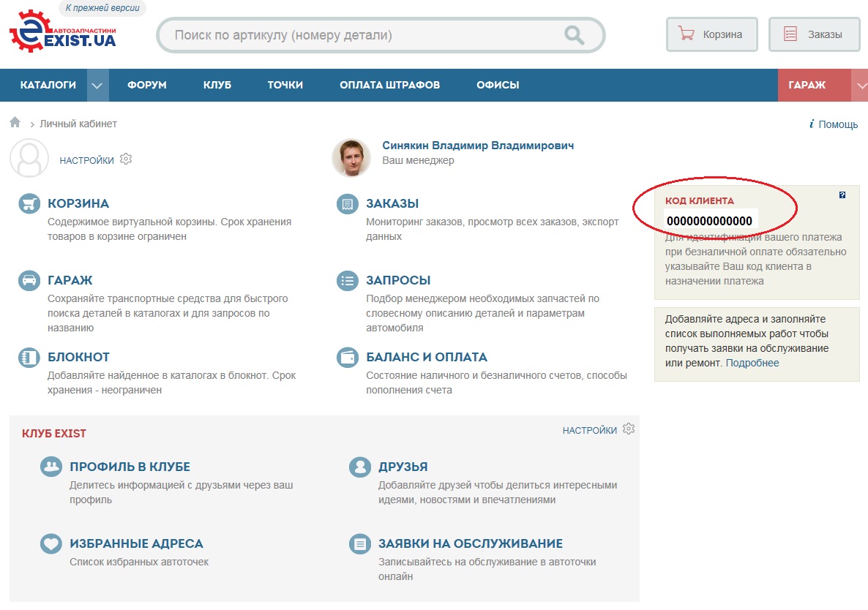Click the Блокнот notebook icon

[x=29, y=358]
